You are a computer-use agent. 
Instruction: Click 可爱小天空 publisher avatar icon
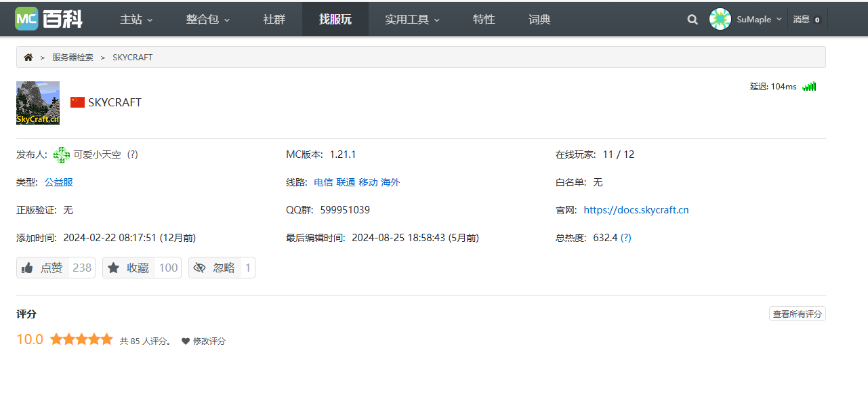tap(62, 154)
